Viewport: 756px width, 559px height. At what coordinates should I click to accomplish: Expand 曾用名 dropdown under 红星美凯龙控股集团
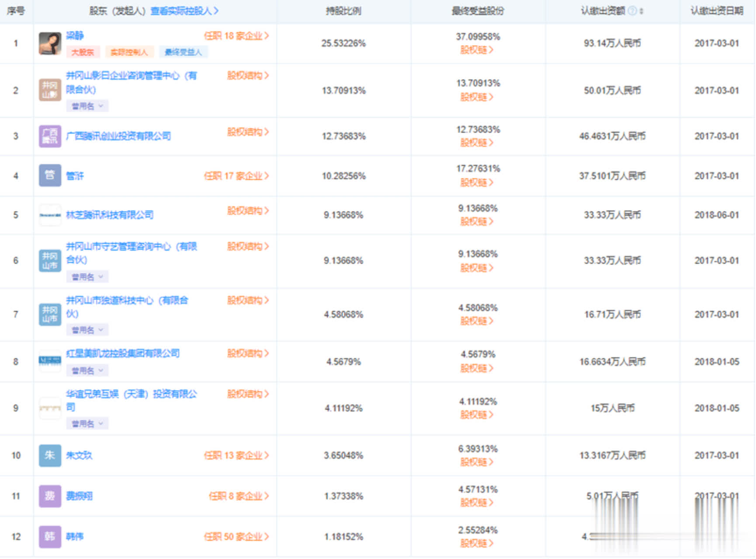tap(87, 371)
